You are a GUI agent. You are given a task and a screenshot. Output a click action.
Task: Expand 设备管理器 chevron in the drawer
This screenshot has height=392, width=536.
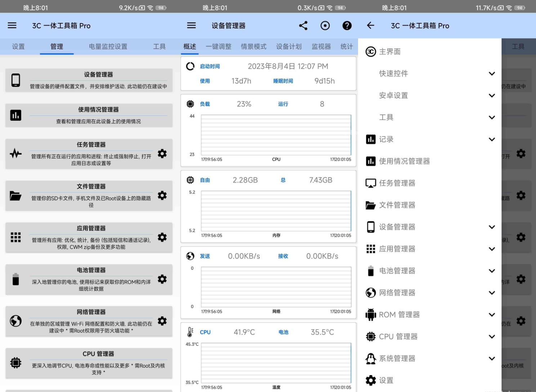click(x=492, y=227)
